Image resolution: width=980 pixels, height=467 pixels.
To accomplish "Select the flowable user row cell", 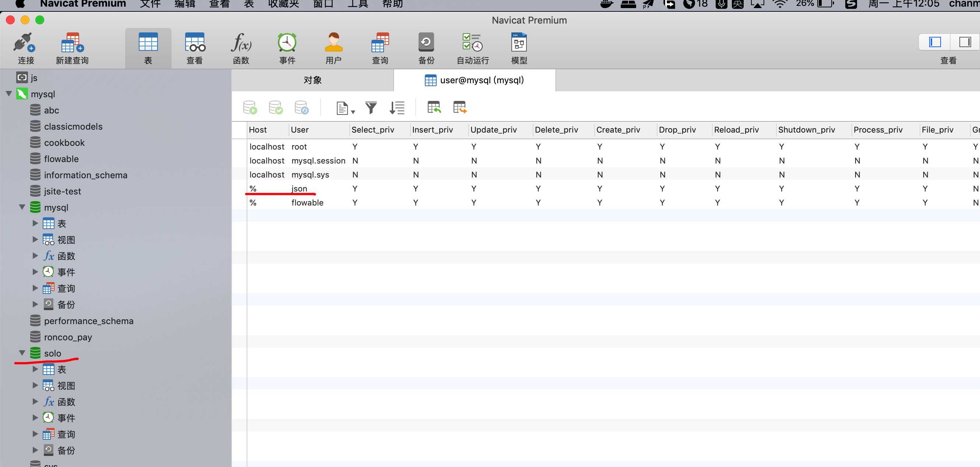I will coord(307,203).
